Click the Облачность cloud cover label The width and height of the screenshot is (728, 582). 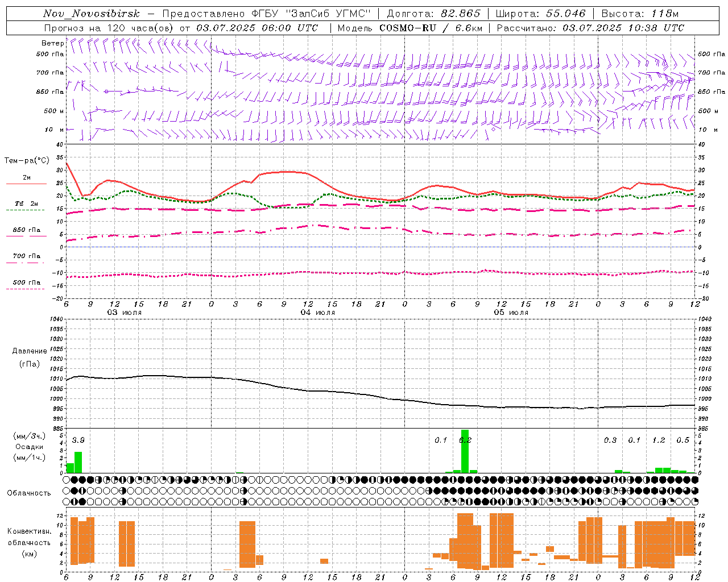[29, 493]
